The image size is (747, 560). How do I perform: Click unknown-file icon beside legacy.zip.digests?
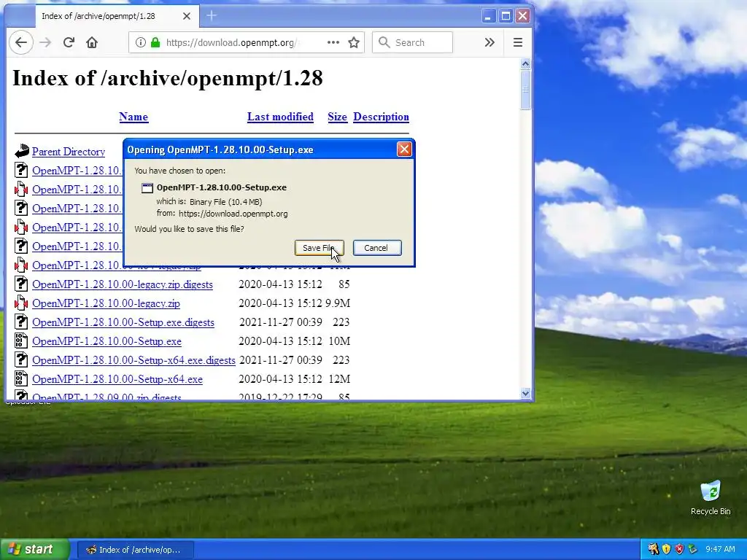(21, 284)
